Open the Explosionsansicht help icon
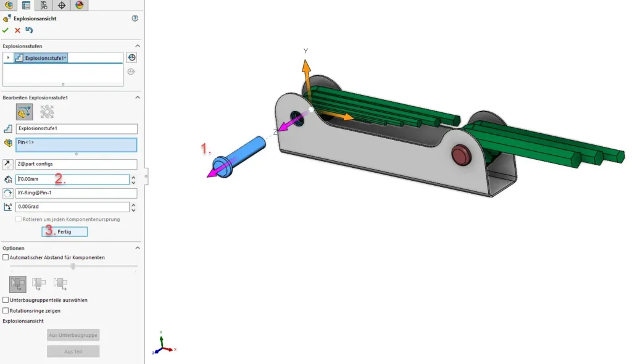 tap(135, 18)
